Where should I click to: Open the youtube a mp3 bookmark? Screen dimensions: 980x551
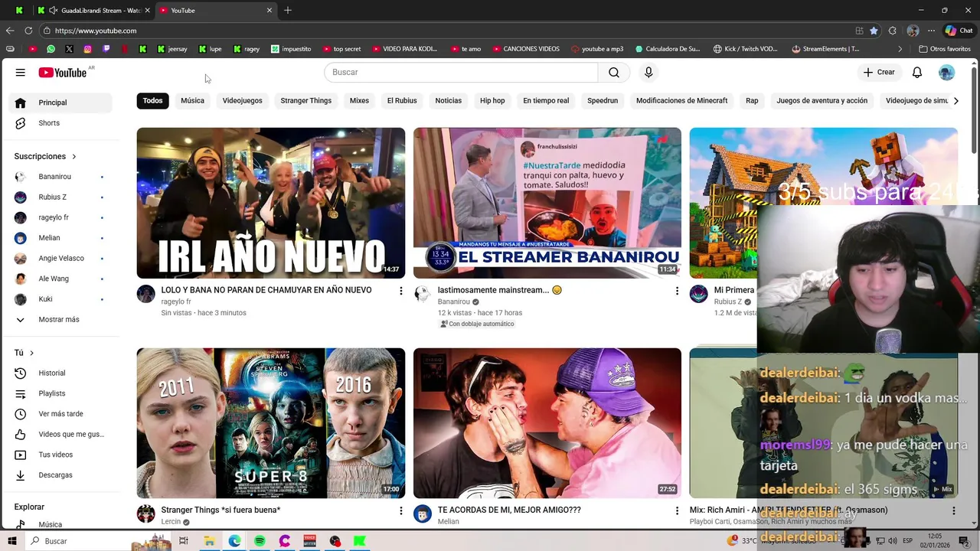pyautogui.click(x=597, y=49)
